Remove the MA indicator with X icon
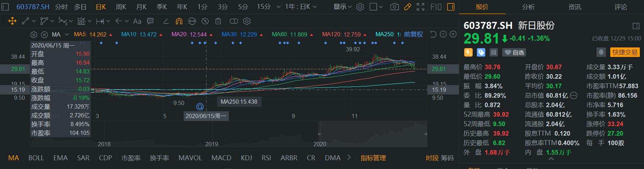This screenshot has height=169, width=644. click(44, 34)
